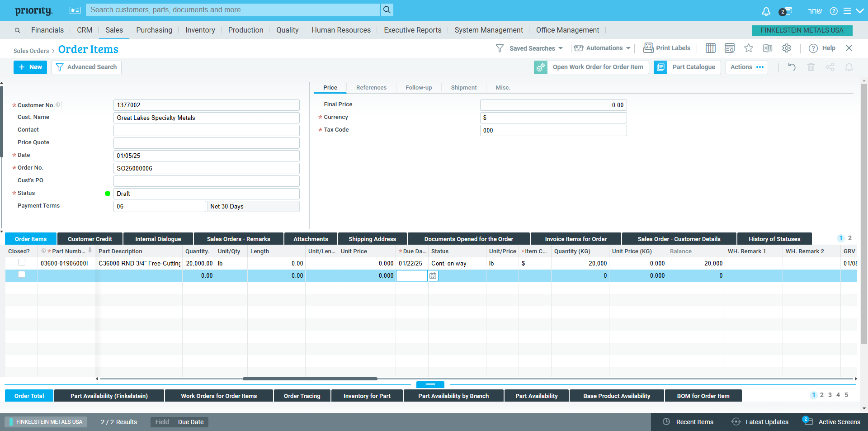Image resolution: width=868 pixels, height=431 pixels.
Task: Click the delete trash icon
Action: pyautogui.click(x=811, y=67)
